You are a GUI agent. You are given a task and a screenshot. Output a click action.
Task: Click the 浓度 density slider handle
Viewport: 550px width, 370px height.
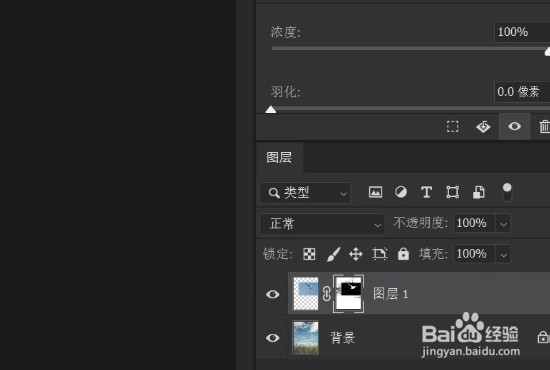(548, 52)
